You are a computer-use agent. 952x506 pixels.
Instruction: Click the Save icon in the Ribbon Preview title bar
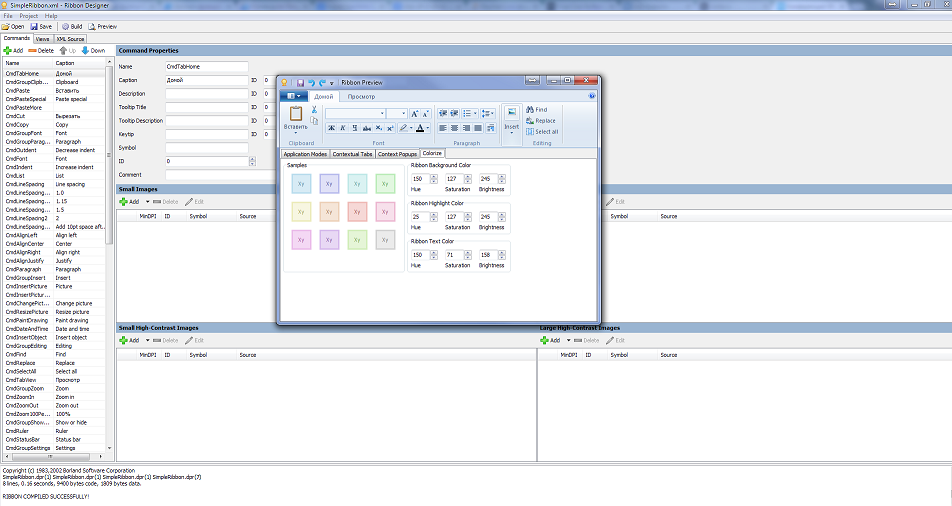299,82
